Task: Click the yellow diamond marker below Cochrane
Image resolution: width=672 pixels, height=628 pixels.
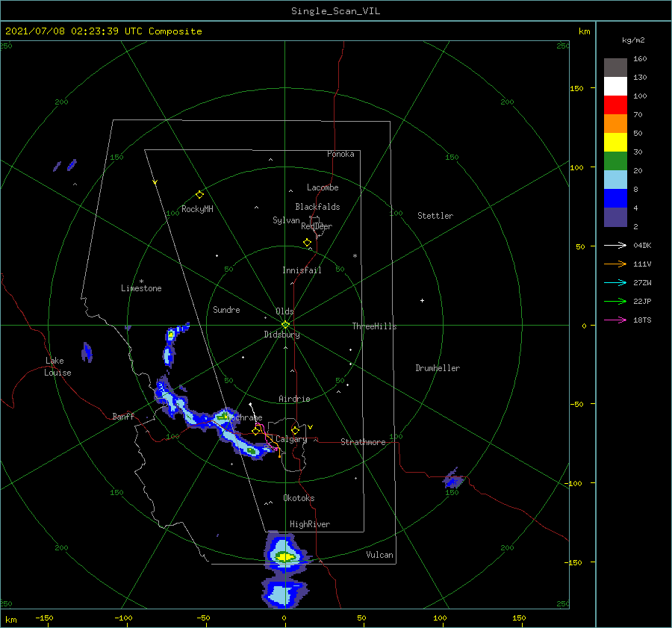Action: point(256,431)
